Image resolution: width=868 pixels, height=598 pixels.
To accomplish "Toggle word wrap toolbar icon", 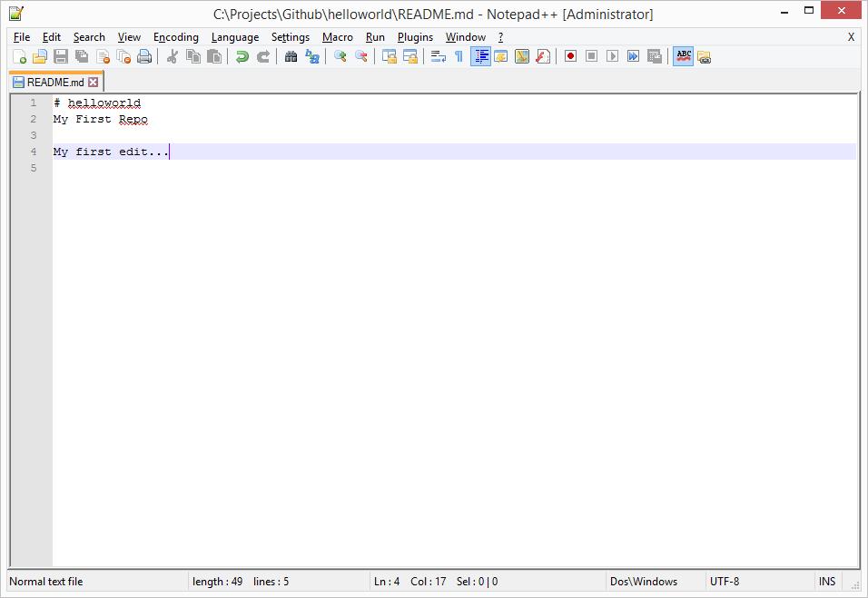I will [x=439, y=56].
